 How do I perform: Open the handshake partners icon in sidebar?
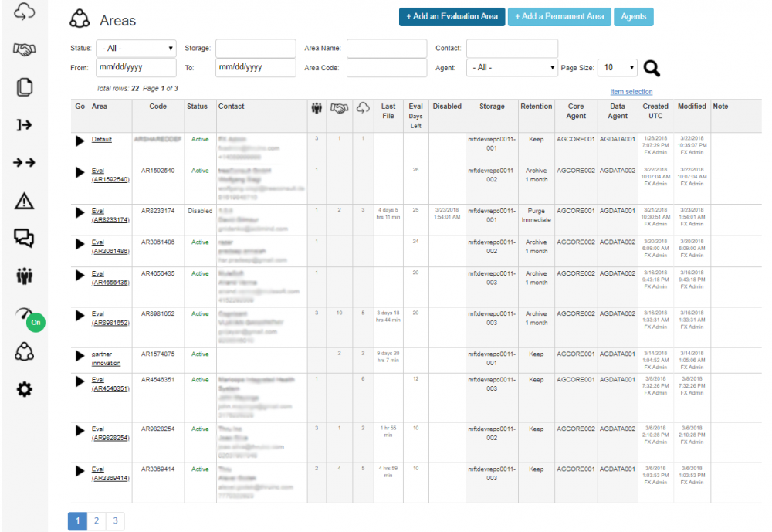pyautogui.click(x=25, y=49)
